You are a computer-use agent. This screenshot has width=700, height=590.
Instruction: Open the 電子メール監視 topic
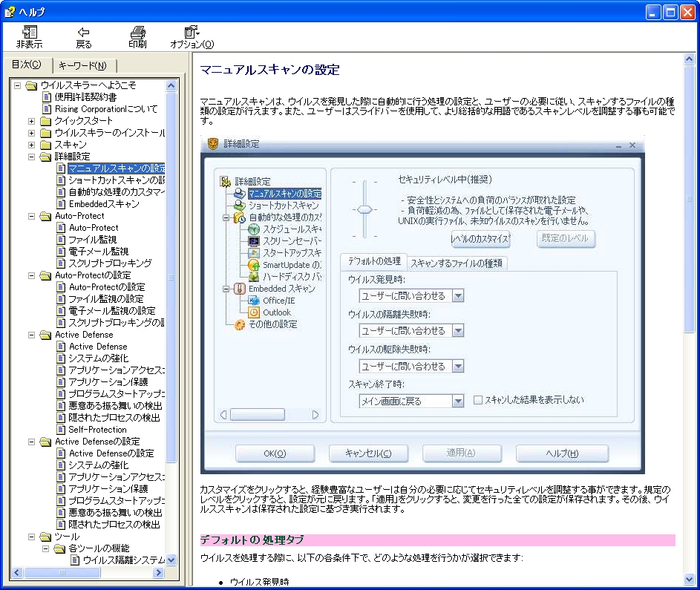tap(99, 252)
